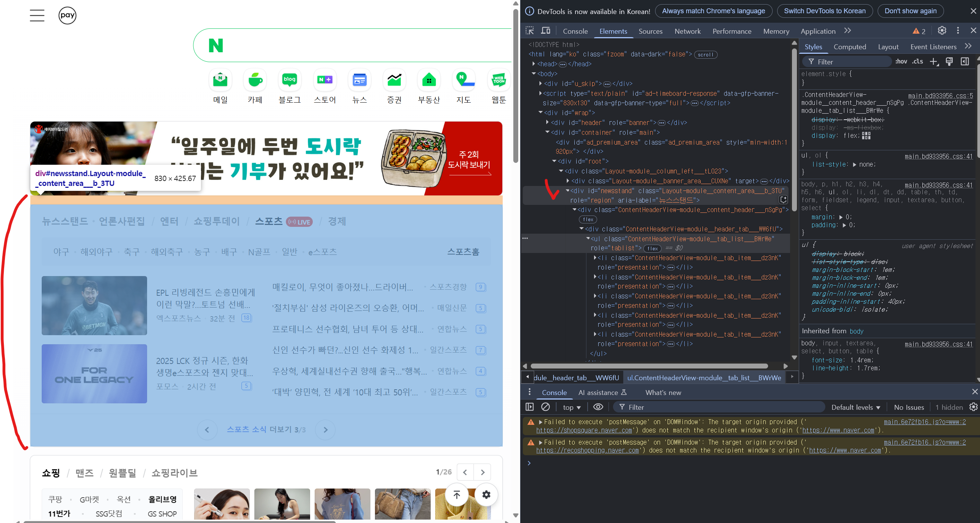Screen dimensions: 980x523
Task: Open the Default levels dropdown
Action: (855, 407)
